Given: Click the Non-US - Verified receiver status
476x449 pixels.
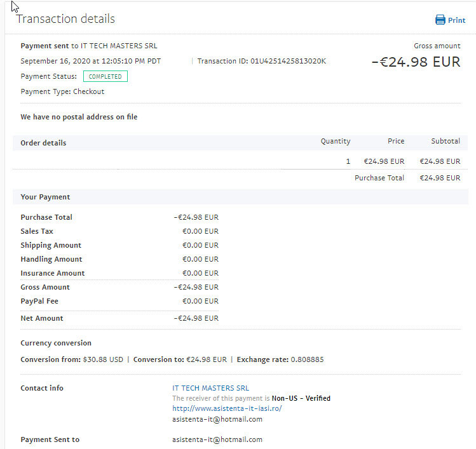Looking at the screenshot, I should [x=301, y=398].
